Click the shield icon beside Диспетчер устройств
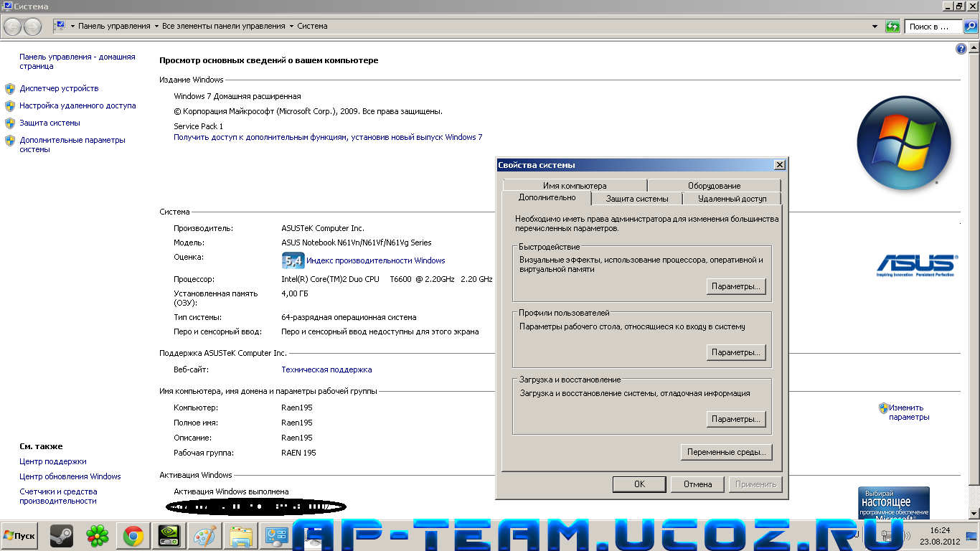This screenshot has height=551, width=980. coord(10,89)
